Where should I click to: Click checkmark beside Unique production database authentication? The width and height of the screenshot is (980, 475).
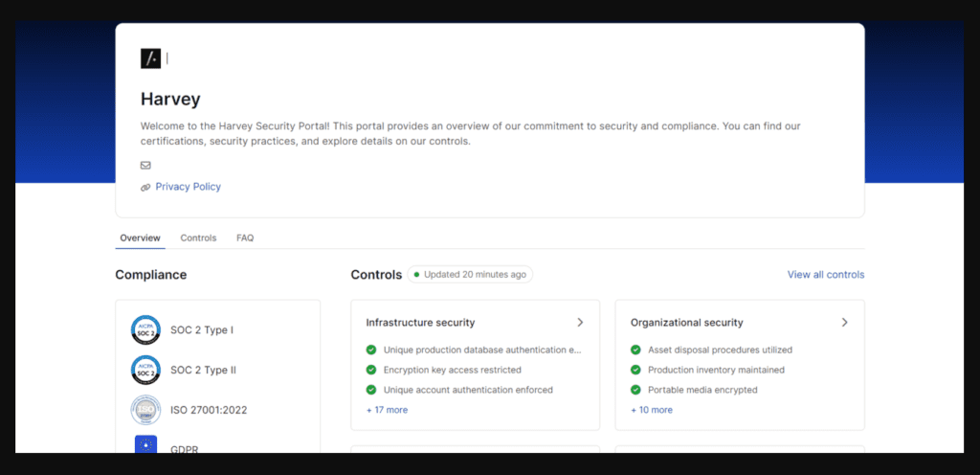371,350
